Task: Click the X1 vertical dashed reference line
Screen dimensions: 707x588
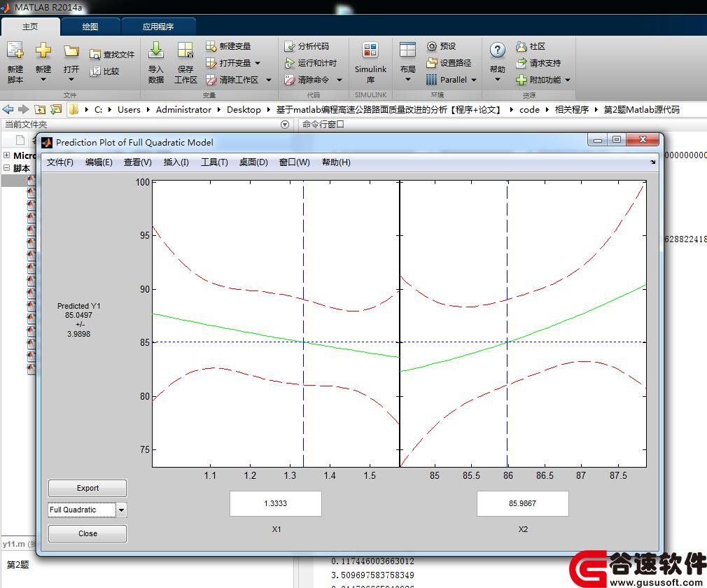Action: 304,324
